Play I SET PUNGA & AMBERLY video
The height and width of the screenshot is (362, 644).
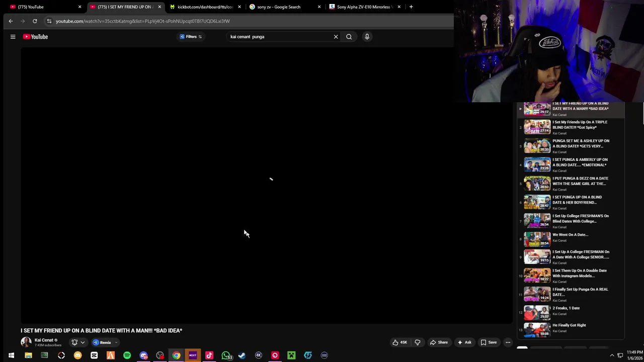tap(571, 164)
